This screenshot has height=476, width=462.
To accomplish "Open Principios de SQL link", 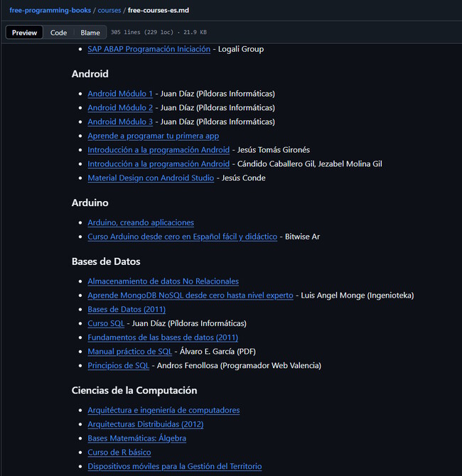I will click(x=118, y=365).
